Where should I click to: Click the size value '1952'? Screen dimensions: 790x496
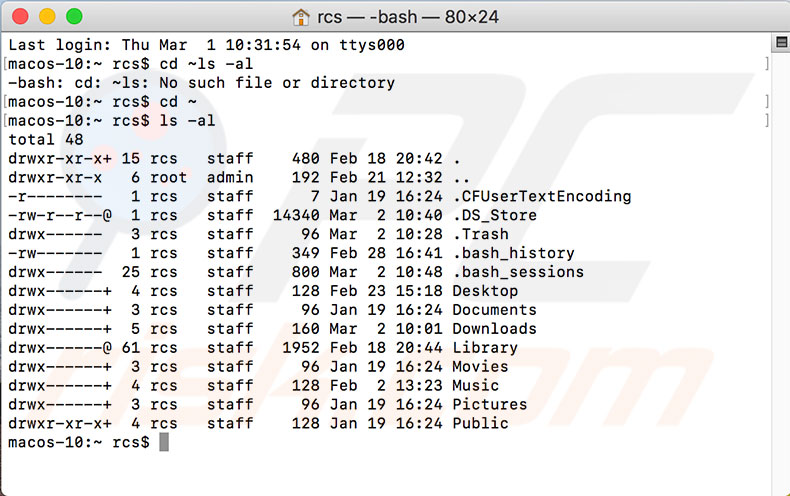click(301, 347)
